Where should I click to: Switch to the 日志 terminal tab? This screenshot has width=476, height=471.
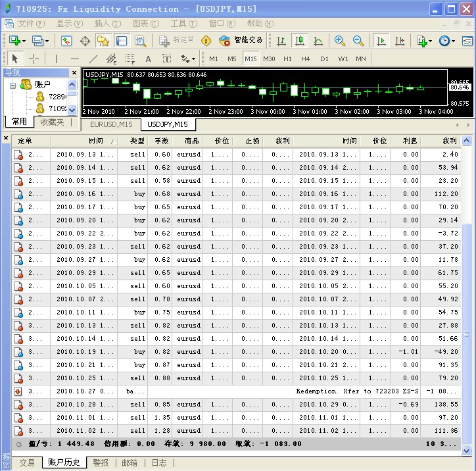(x=159, y=463)
